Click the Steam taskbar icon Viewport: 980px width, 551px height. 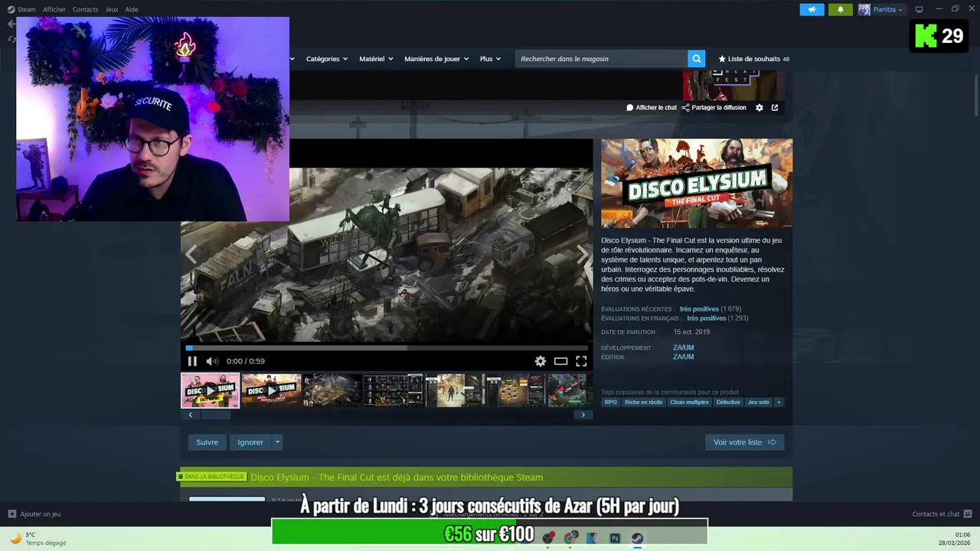637,538
